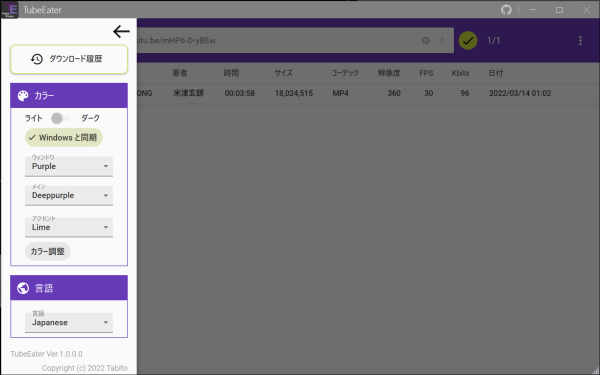Toggle the Windowsと同期 chip
The width and height of the screenshot is (600, 375).
[64, 137]
